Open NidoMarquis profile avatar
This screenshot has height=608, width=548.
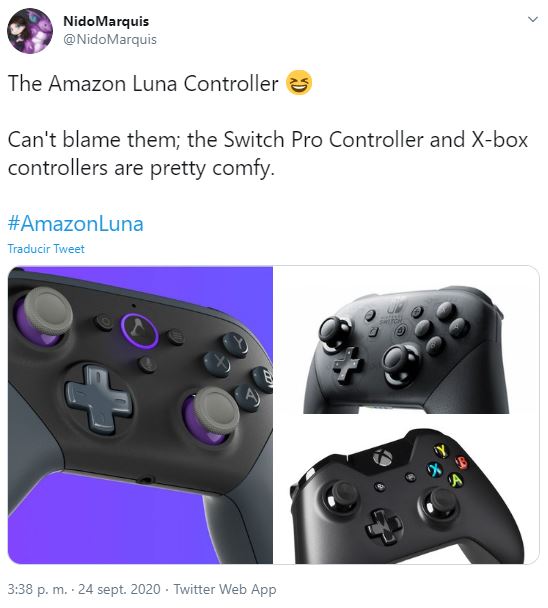click(x=30, y=31)
